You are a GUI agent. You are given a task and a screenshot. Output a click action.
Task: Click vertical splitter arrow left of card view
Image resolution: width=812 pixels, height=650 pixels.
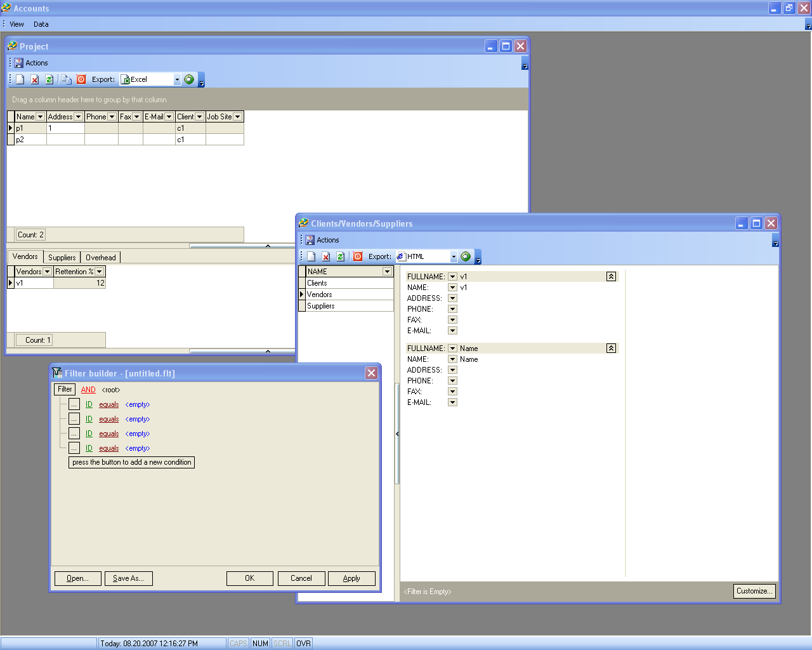click(x=397, y=434)
